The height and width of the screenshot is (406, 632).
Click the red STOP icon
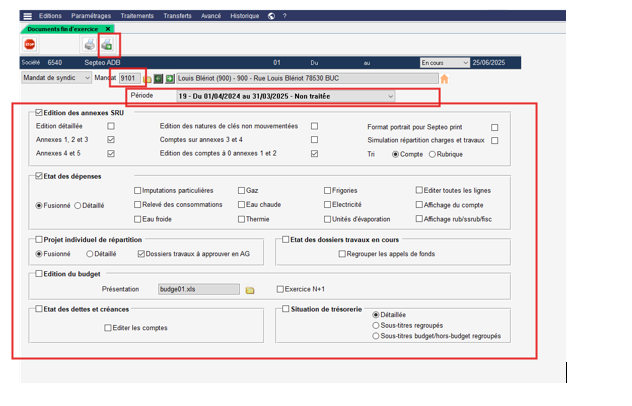(x=30, y=45)
